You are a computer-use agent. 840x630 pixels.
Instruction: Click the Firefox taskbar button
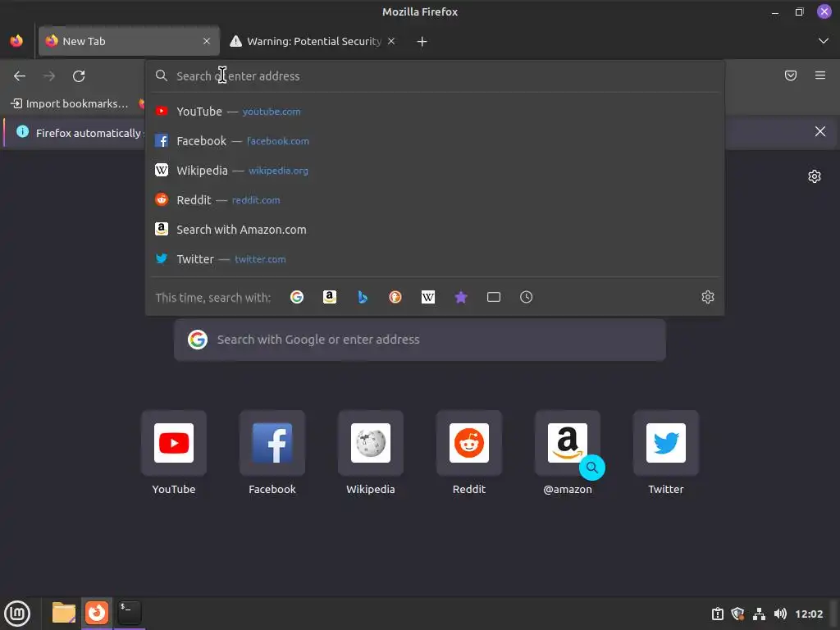point(97,612)
